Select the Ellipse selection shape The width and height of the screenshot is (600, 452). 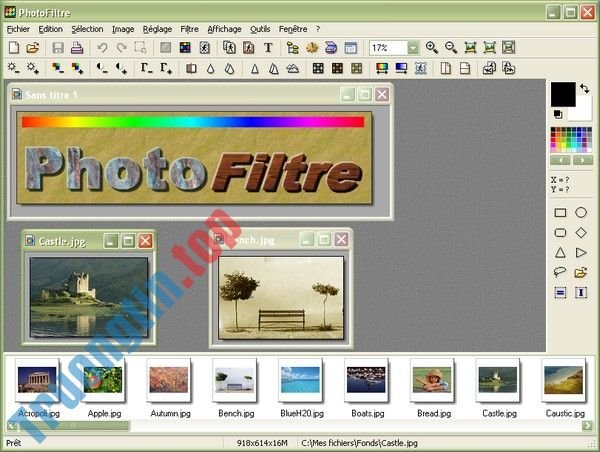pyautogui.click(x=581, y=212)
